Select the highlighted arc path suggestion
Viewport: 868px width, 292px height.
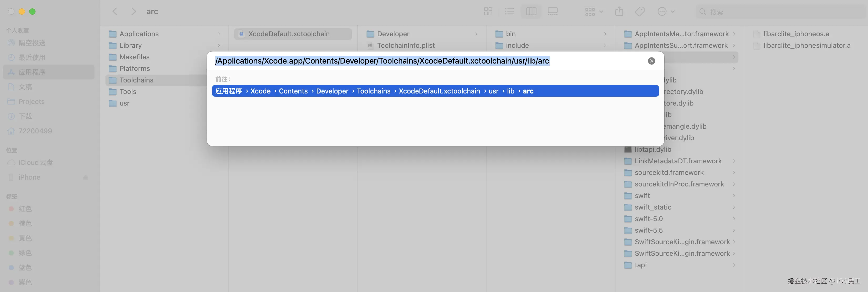(x=435, y=91)
